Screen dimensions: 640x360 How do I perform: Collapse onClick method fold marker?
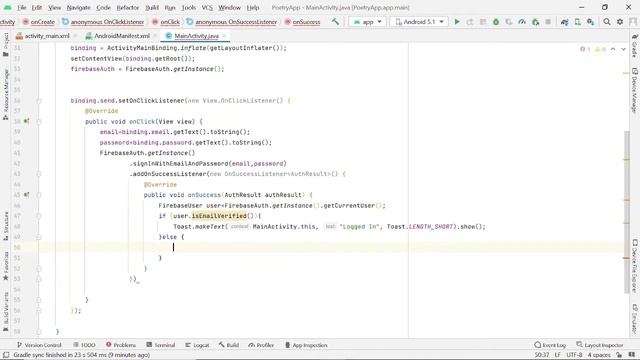point(39,121)
